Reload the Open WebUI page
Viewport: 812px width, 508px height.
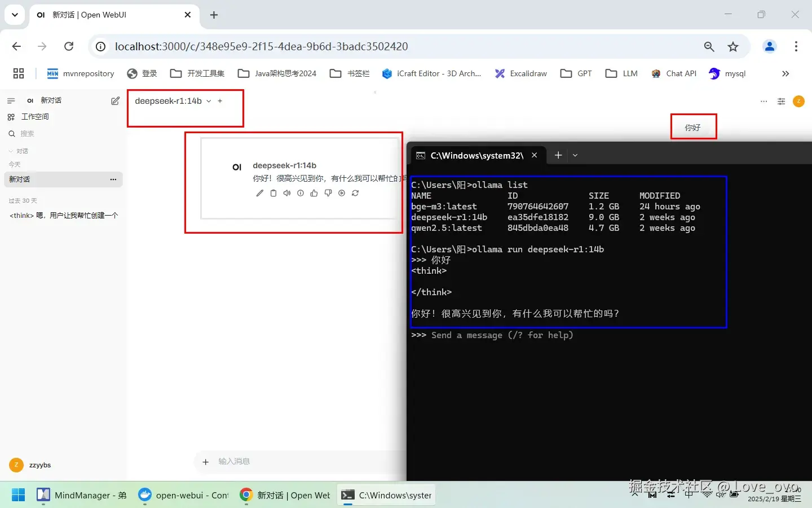pyautogui.click(x=69, y=46)
